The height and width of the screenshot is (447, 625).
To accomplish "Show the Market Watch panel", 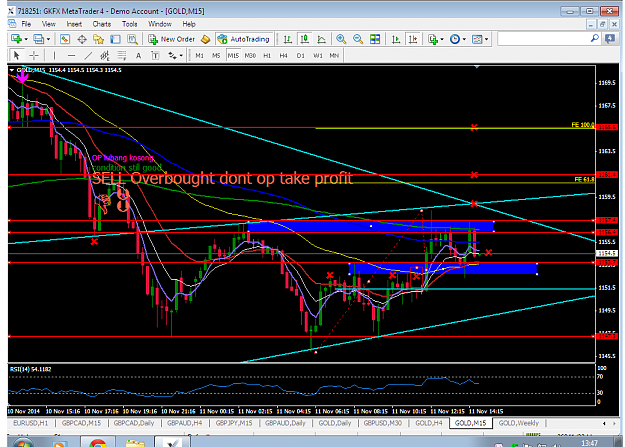I will [65, 39].
